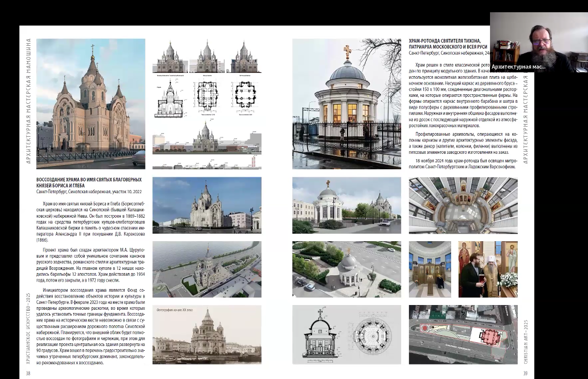Click the vertical 'CHRISTIAN ART–2025' label
The height and width of the screenshot is (379, 588).
[525, 342]
